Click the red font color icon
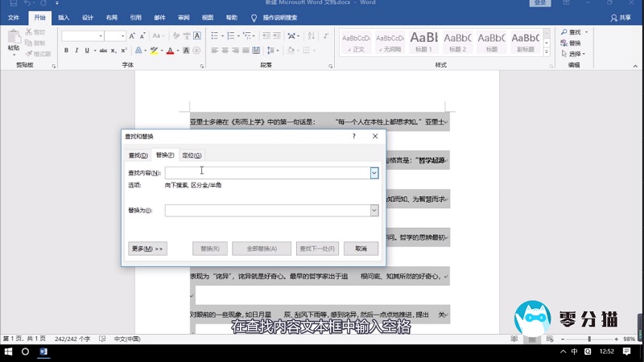Screen dimensions: 644x362 tap(170, 51)
